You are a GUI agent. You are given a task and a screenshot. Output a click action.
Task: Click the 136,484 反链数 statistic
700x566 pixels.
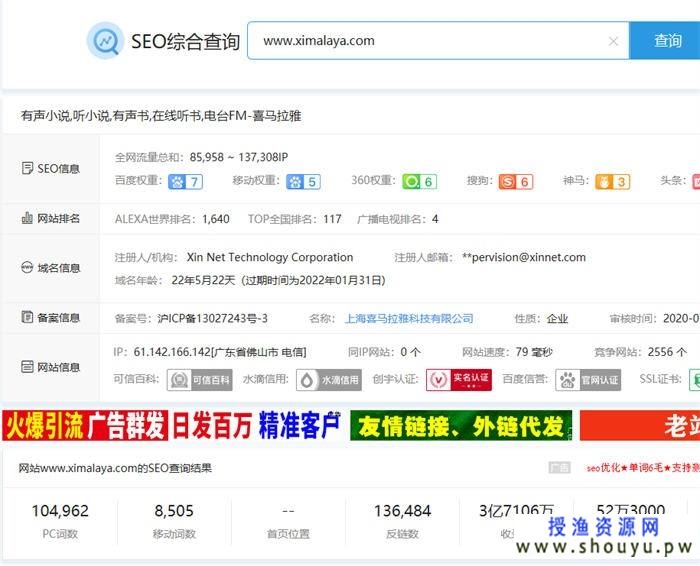click(402, 520)
